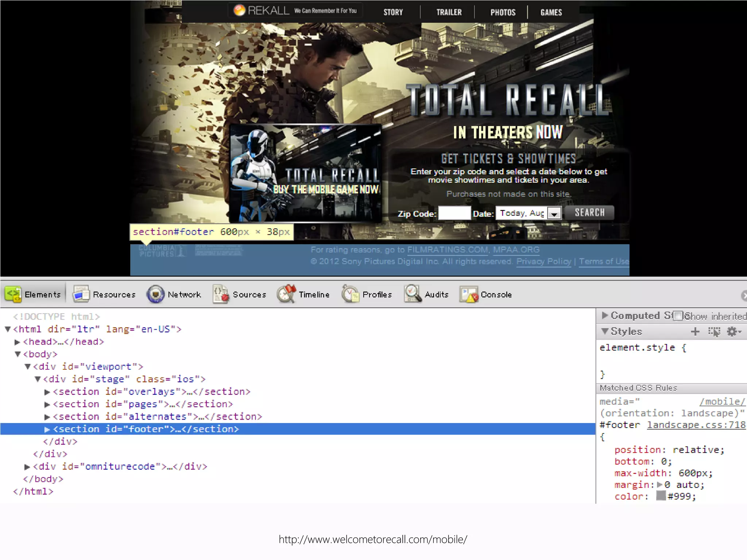This screenshot has height=560, width=747.
Task: Toggle Show inherited checkbox
Action: pyautogui.click(x=678, y=316)
